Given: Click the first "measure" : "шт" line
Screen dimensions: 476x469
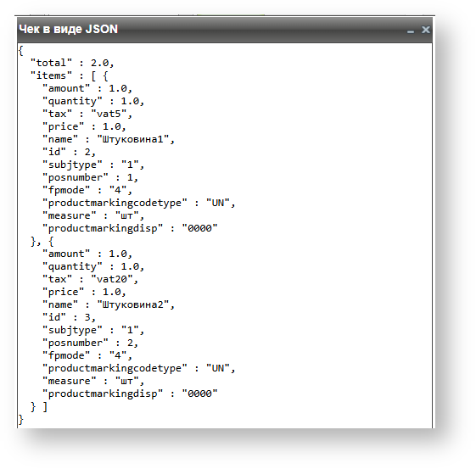Looking at the screenshot, I should [93, 215].
